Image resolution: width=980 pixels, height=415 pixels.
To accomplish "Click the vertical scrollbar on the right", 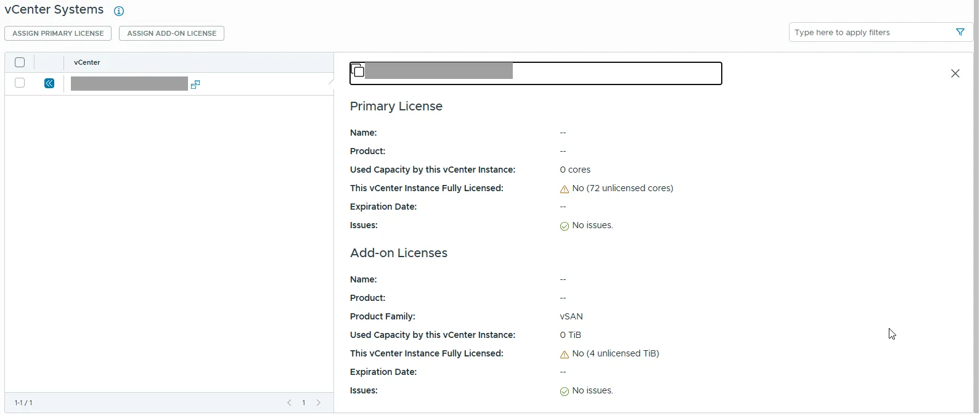I will click(x=976, y=207).
